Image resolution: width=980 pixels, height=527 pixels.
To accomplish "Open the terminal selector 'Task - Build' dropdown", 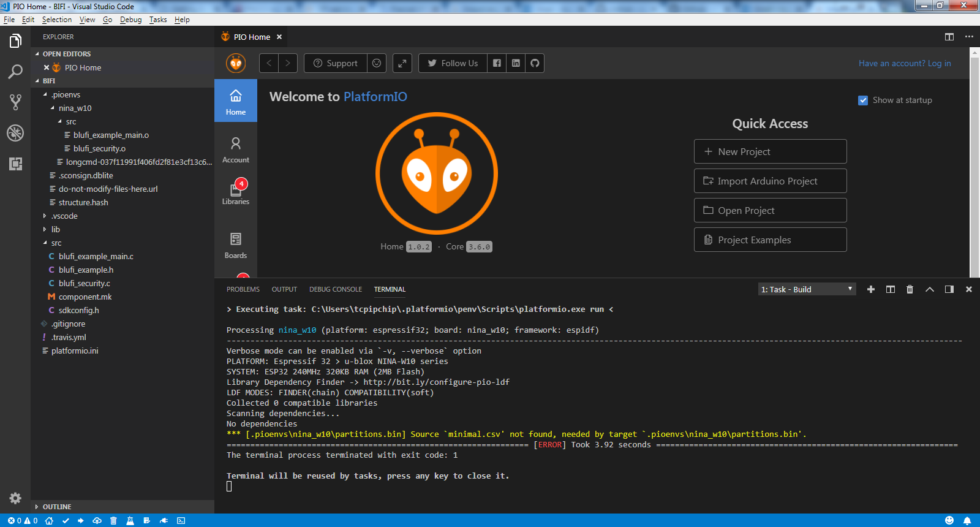I will click(x=807, y=289).
